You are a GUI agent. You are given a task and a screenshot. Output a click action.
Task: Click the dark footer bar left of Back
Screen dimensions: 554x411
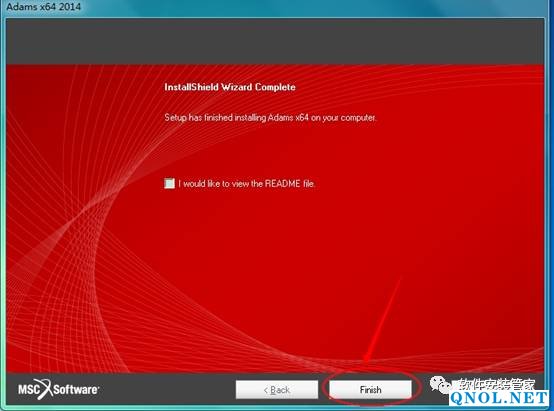pos(166,389)
